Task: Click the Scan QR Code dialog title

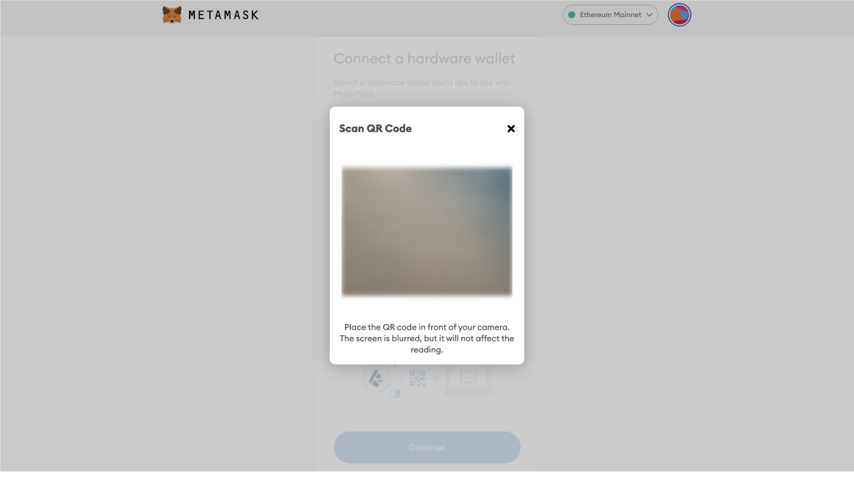Action: 375,129
